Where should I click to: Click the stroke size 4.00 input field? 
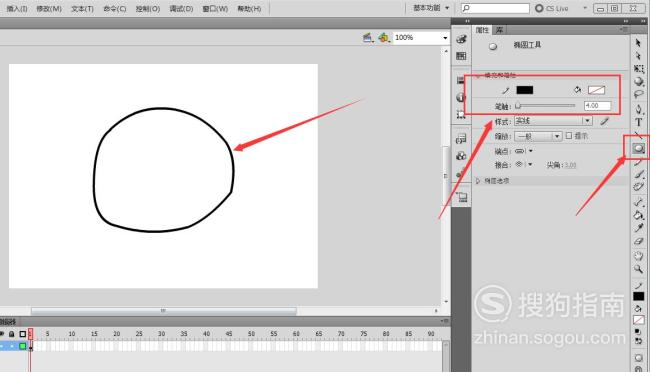pyautogui.click(x=597, y=106)
